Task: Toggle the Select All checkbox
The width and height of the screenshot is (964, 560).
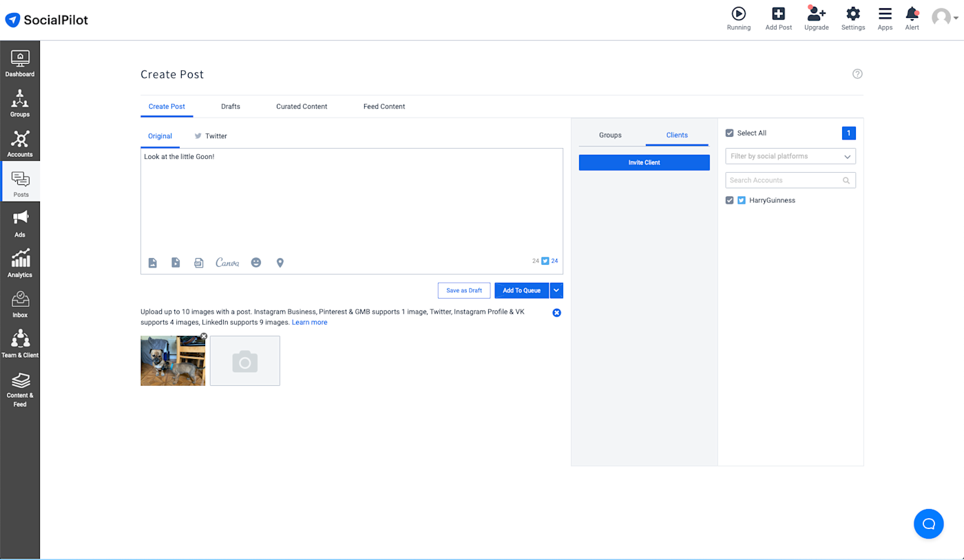Action: coord(730,133)
